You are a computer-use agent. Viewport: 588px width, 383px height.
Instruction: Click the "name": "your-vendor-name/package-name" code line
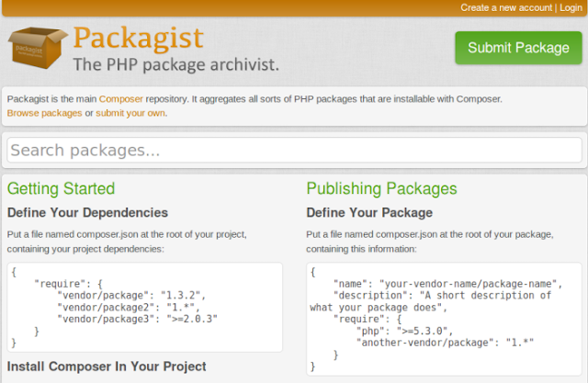tap(447, 284)
